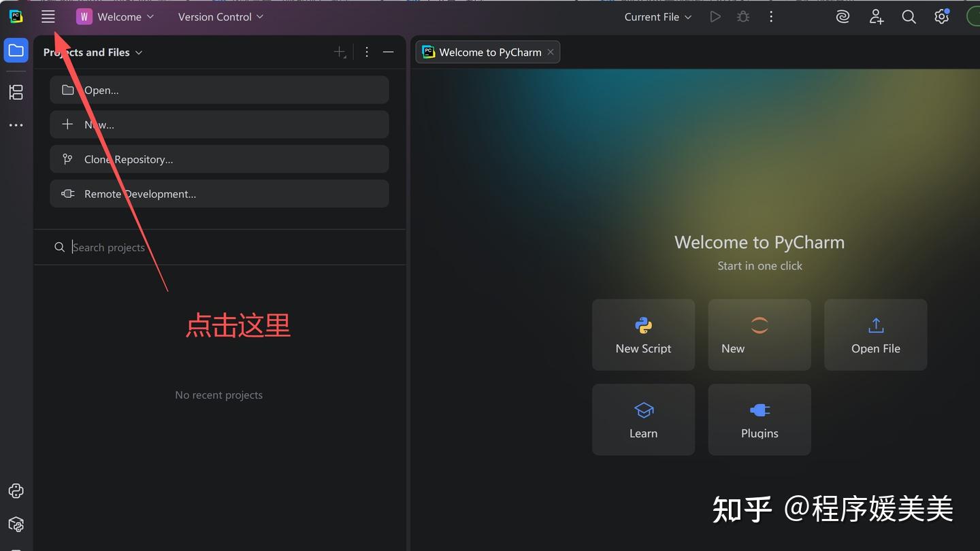The width and height of the screenshot is (980, 551).
Task: Click the Open... button
Action: [x=219, y=90]
